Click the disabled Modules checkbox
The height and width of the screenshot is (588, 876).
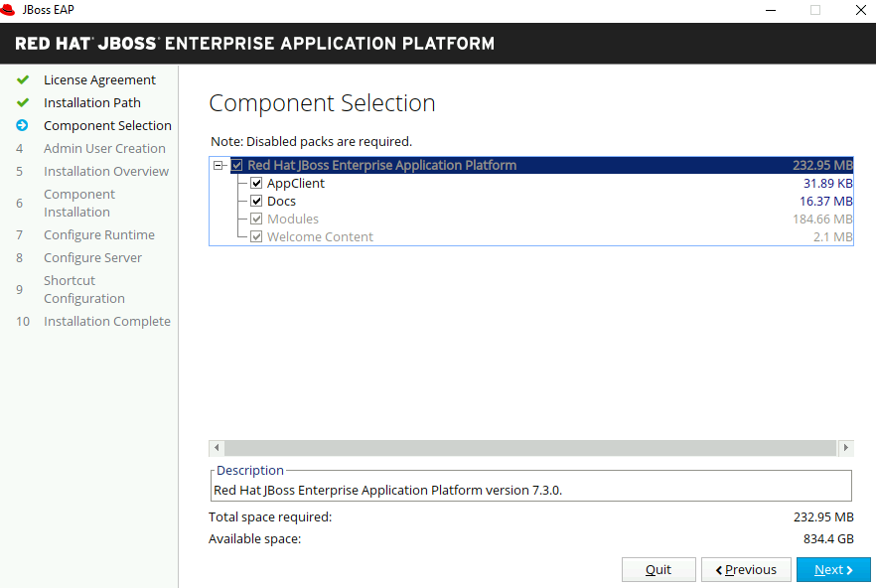pos(256,219)
